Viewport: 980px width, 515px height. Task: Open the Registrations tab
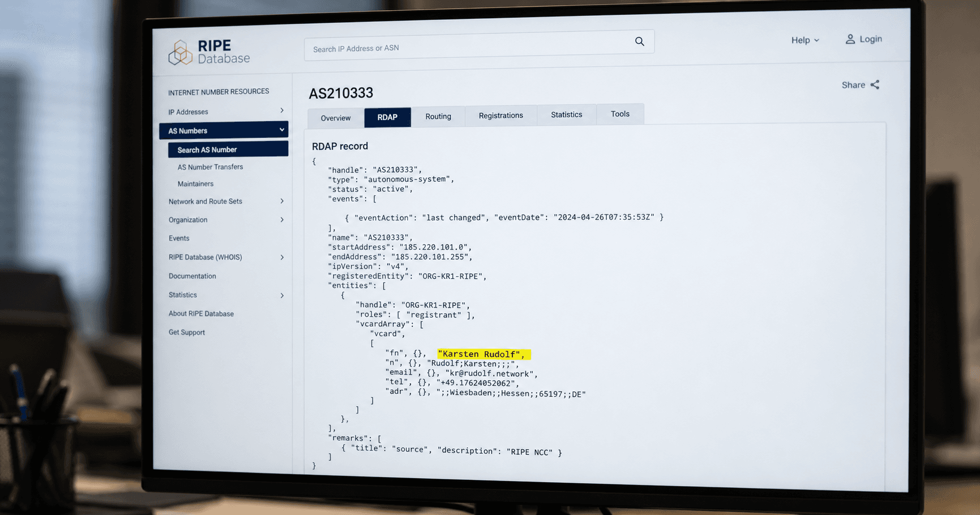[501, 116]
